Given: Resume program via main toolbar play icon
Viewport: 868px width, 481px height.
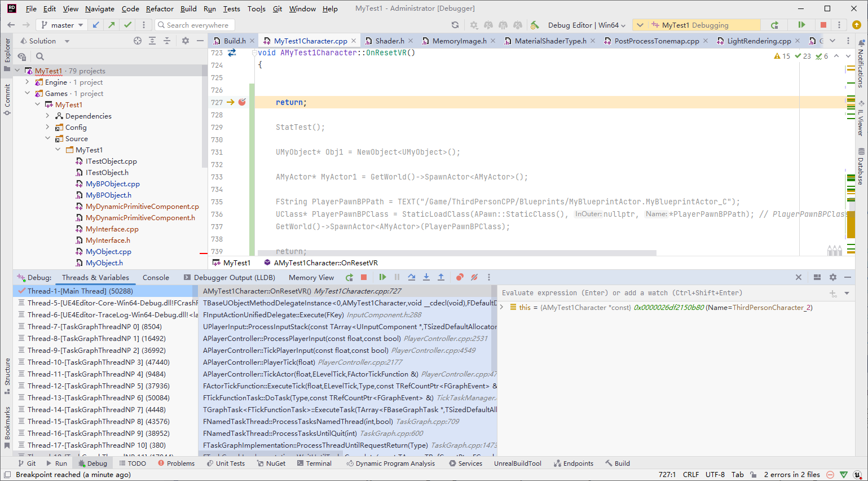Looking at the screenshot, I should pyautogui.click(x=801, y=25).
